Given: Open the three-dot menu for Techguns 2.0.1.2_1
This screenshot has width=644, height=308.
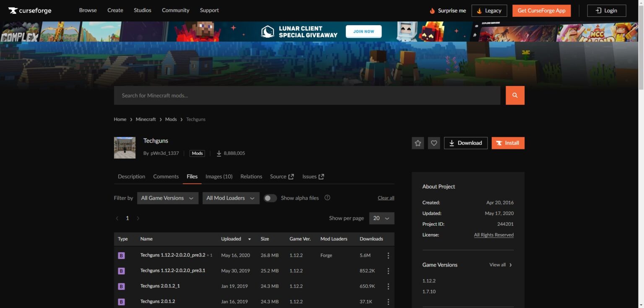Looking at the screenshot, I should pyautogui.click(x=388, y=286).
